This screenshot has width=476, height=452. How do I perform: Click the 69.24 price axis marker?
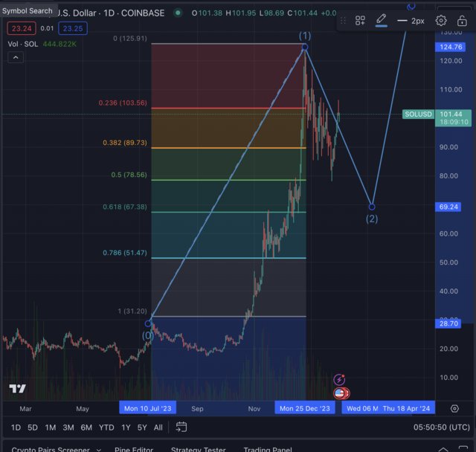coord(448,207)
